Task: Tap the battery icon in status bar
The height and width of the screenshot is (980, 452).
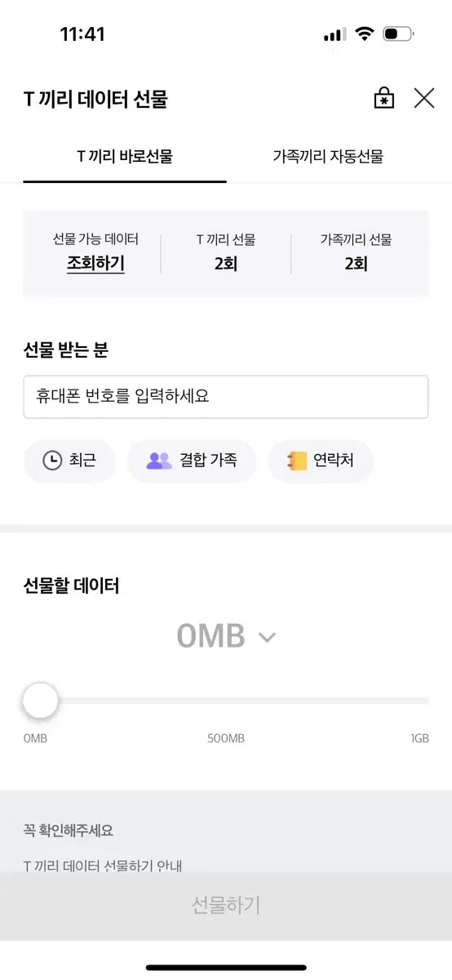Action: click(x=398, y=34)
